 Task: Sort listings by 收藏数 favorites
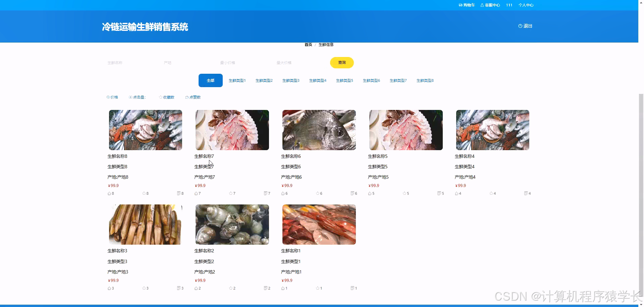tap(167, 97)
